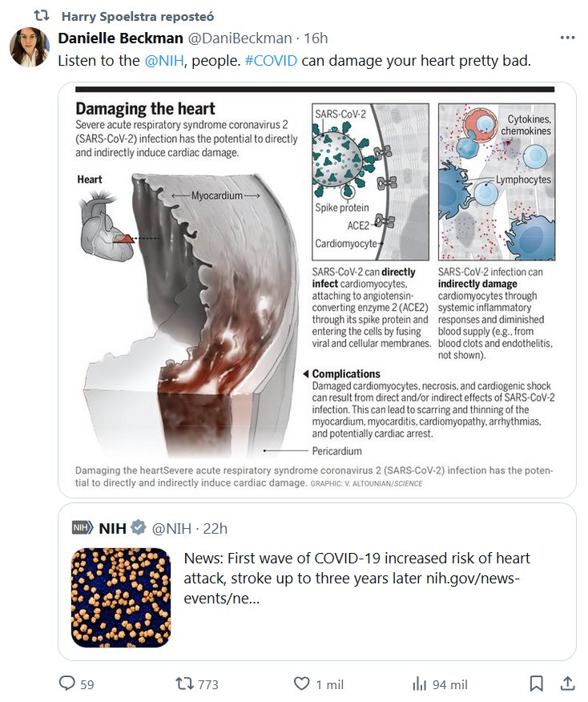588x702 pixels.
Task: Click the reply comment icon
Action: [x=67, y=684]
